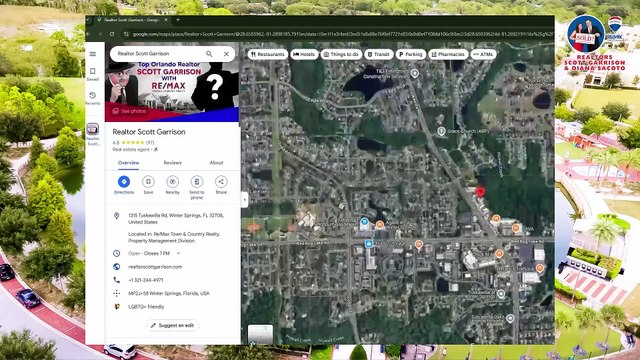The height and width of the screenshot is (360, 640).
Task: Click the search magnifier icon
Action: [209, 54]
